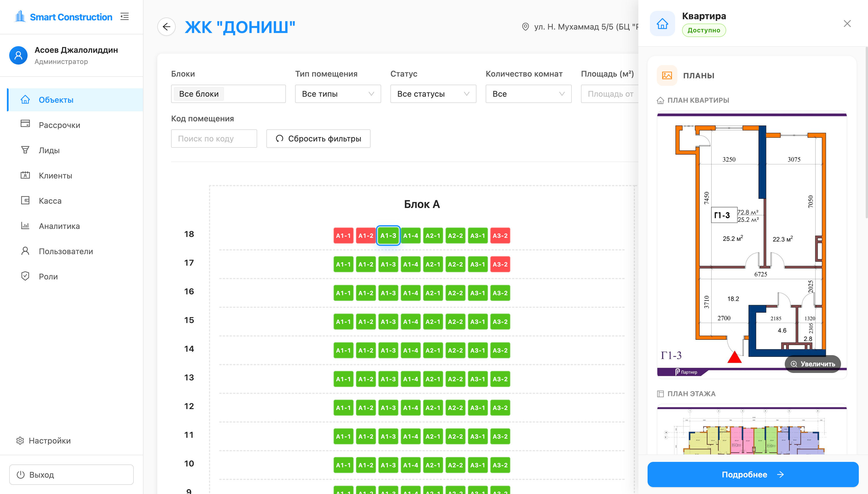Open the Блоки selector field
The width and height of the screenshot is (868, 494).
tap(228, 94)
